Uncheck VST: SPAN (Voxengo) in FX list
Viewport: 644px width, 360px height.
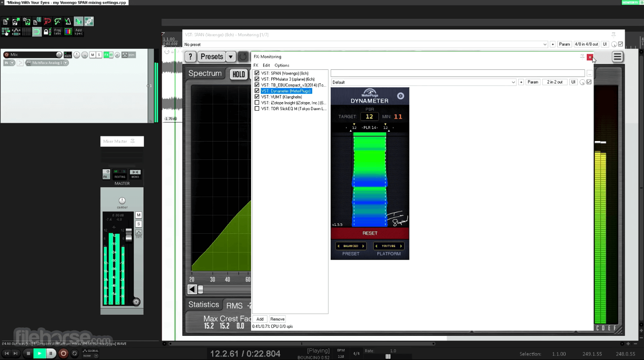pyautogui.click(x=257, y=73)
